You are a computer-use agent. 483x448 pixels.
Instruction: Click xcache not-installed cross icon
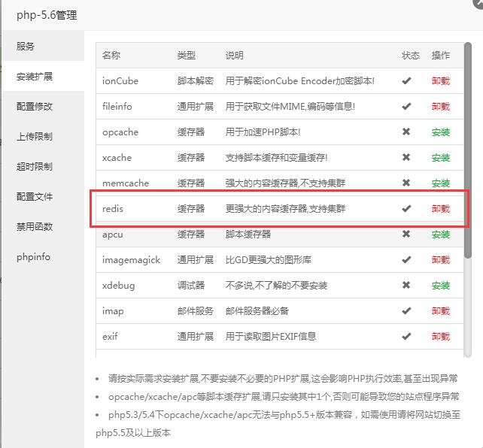(406, 157)
